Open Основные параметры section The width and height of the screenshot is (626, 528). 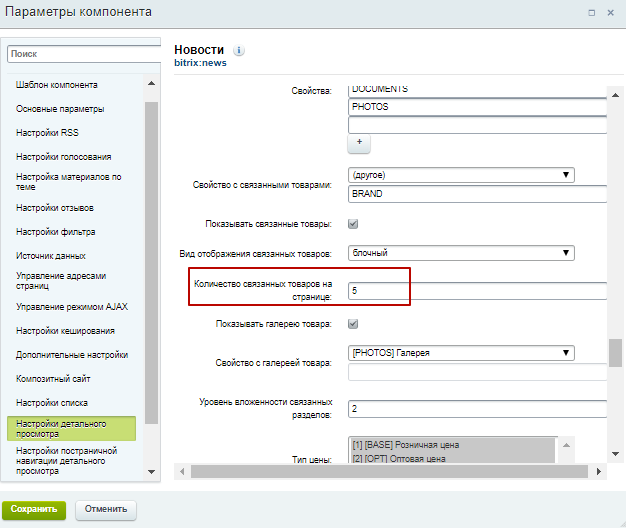click(x=60, y=109)
